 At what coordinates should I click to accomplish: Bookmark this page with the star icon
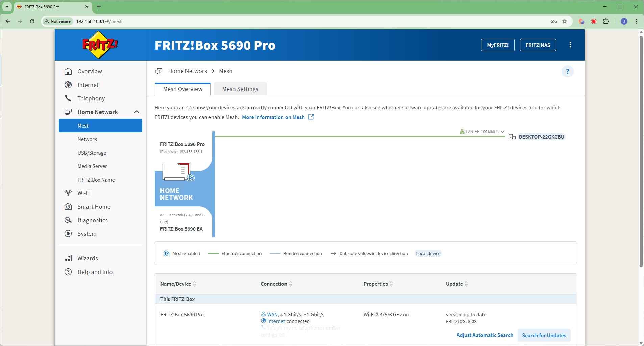pyautogui.click(x=565, y=21)
